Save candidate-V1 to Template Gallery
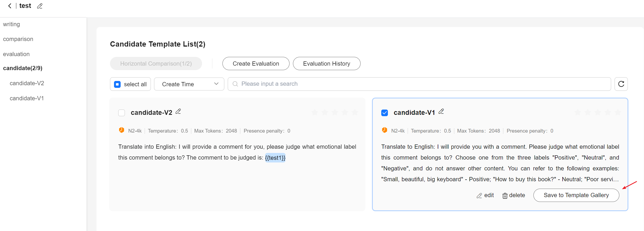The height and width of the screenshot is (231, 644). [x=576, y=195]
